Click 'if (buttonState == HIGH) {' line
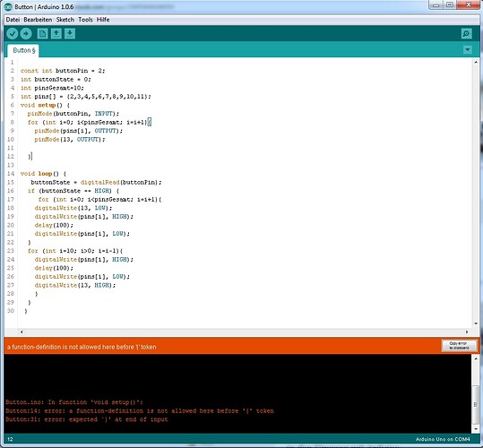 click(73, 191)
